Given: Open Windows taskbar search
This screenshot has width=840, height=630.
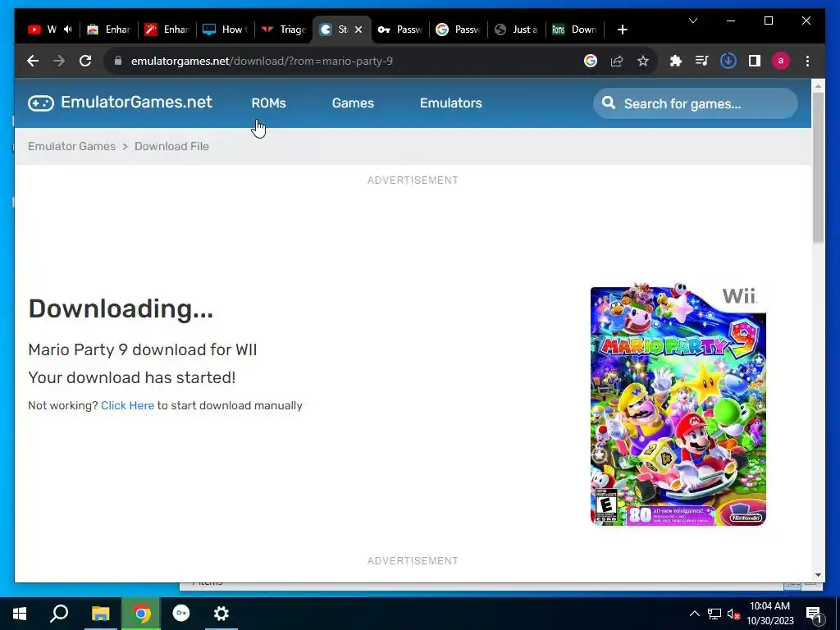Looking at the screenshot, I should [59, 614].
